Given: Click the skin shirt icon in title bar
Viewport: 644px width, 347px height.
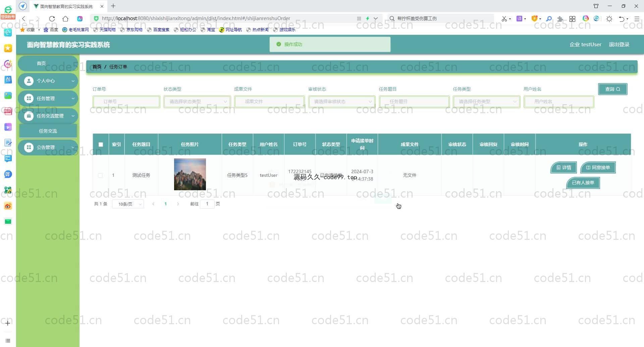Looking at the screenshot, I should (596, 6).
